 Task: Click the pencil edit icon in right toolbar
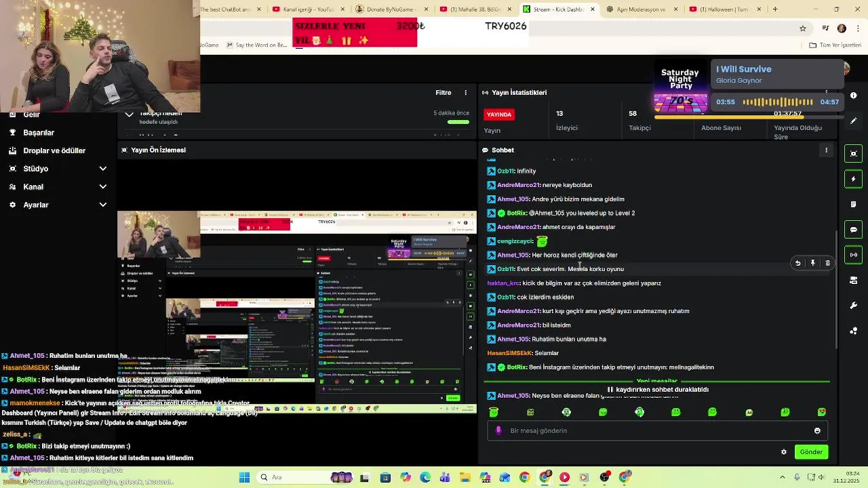click(853, 121)
